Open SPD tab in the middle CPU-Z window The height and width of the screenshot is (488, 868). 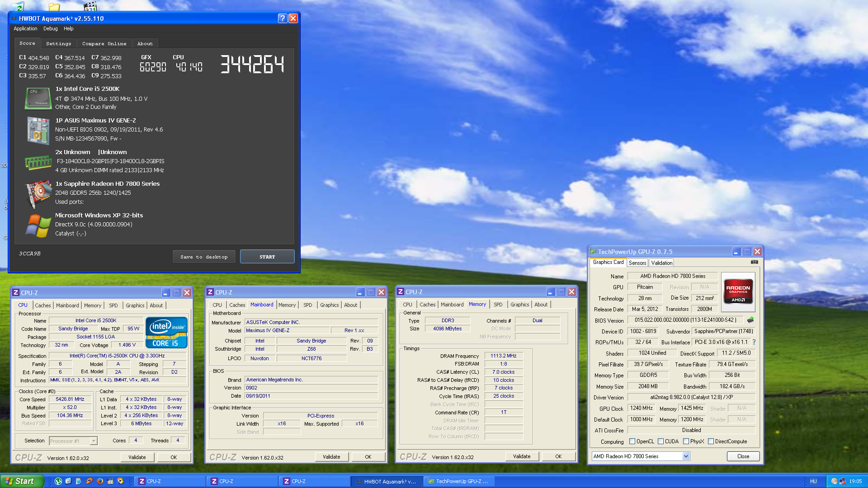(x=308, y=305)
